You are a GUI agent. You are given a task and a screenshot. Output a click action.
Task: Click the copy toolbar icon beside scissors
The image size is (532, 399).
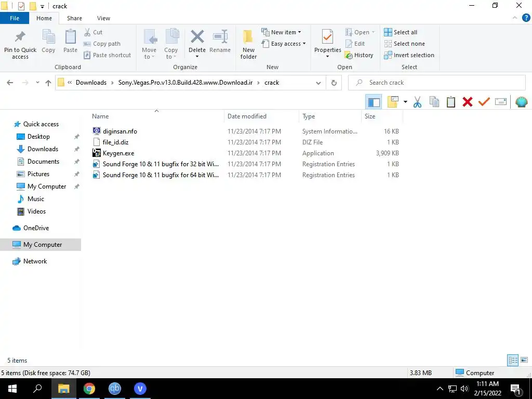coord(434,102)
